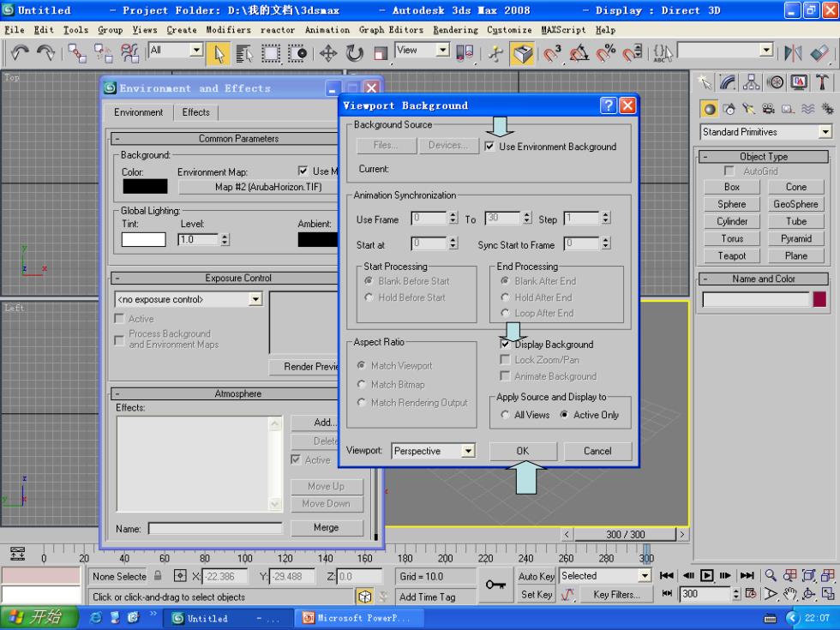Open the Modifiers menu
Screen dimensions: 840x630
click(x=228, y=30)
